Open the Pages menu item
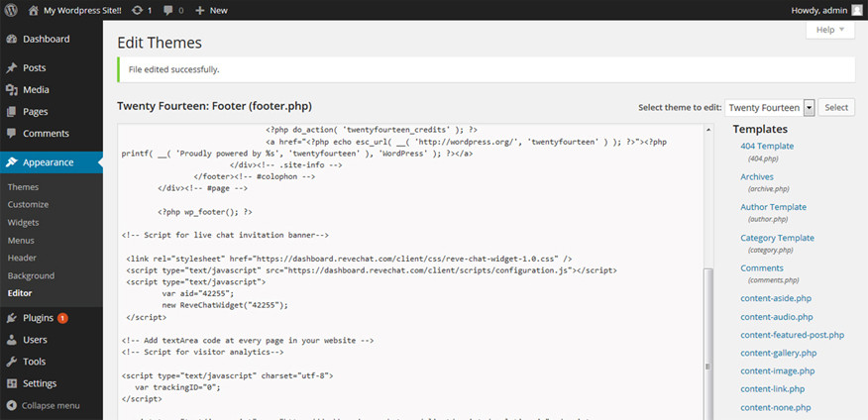868x420 pixels. pos(52,111)
